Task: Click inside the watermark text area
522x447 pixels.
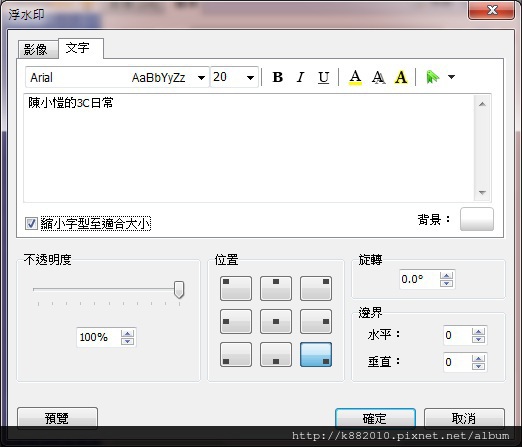Action: point(249,148)
